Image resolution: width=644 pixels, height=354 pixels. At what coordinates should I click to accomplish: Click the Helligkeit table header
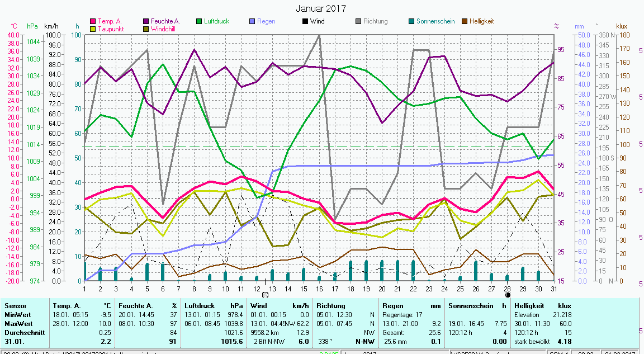[x=530, y=306]
